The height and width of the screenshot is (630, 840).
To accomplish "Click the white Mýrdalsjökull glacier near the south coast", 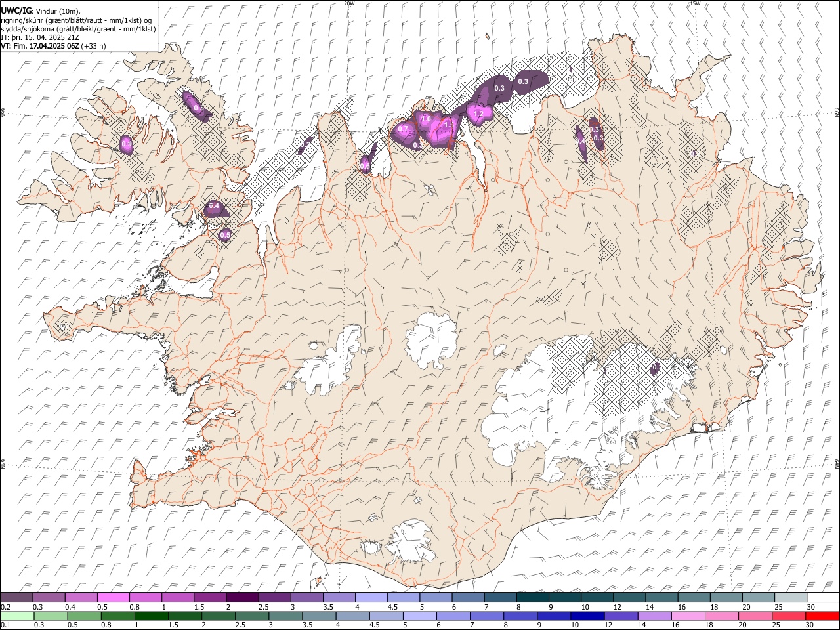I will click(410, 541).
